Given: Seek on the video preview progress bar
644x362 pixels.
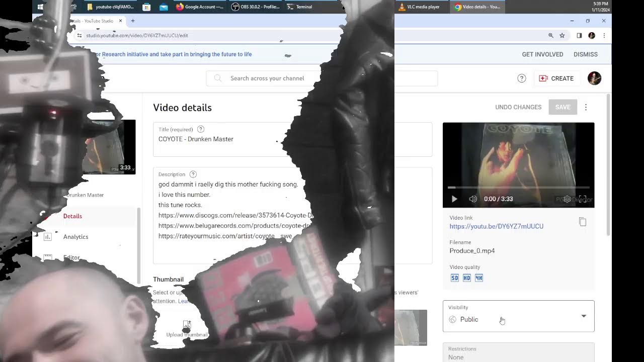Looking at the screenshot, I should [x=518, y=188].
